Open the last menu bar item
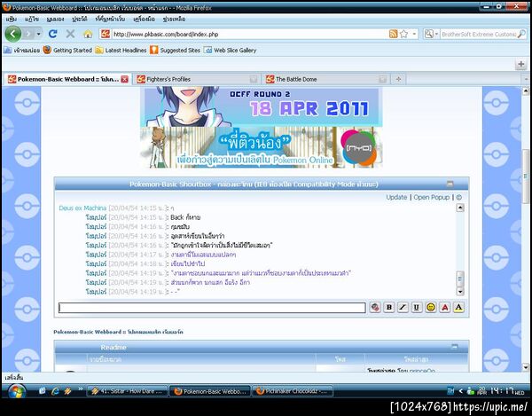Image resolution: width=532 pixels, height=416 pixels. 174,19
